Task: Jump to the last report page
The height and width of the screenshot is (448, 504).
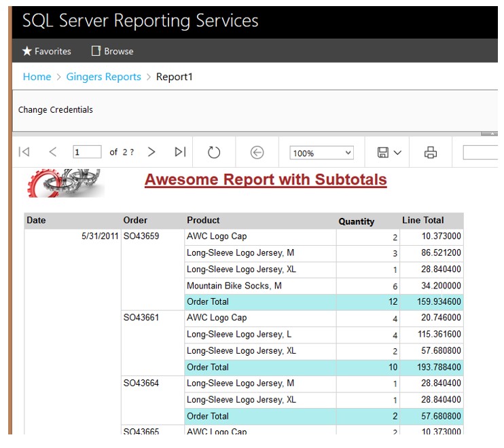Action: pyautogui.click(x=180, y=153)
